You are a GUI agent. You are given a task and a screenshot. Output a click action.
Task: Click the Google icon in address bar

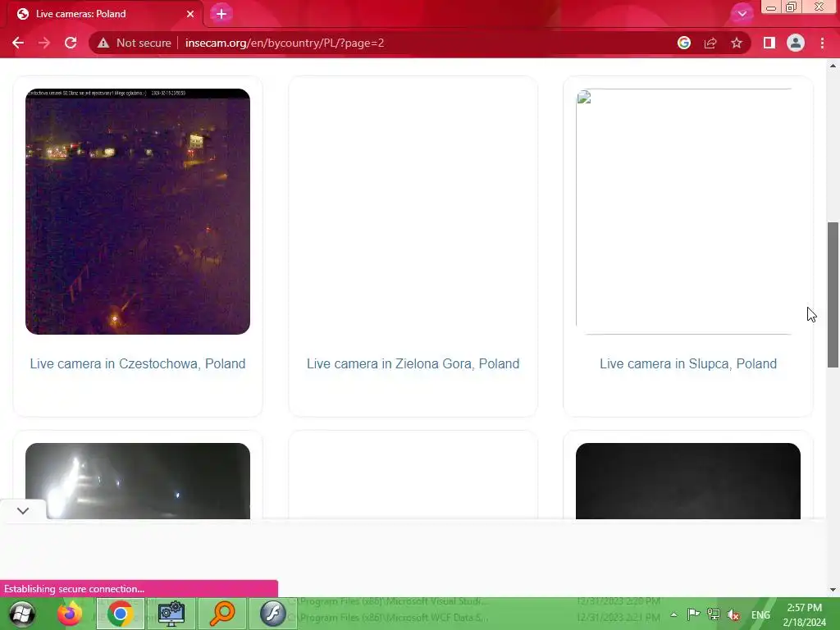click(684, 43)
